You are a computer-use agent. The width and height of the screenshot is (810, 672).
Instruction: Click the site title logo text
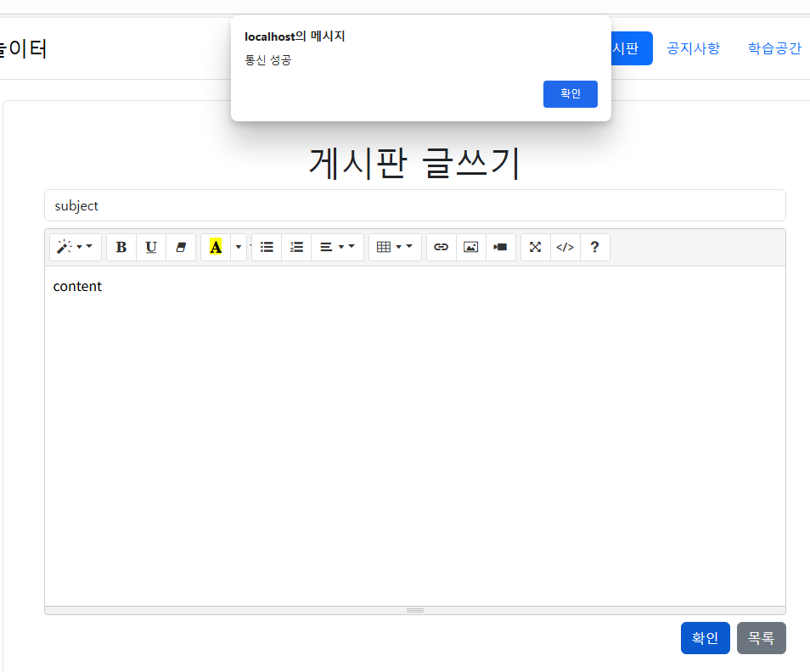(x=23, y=49)
